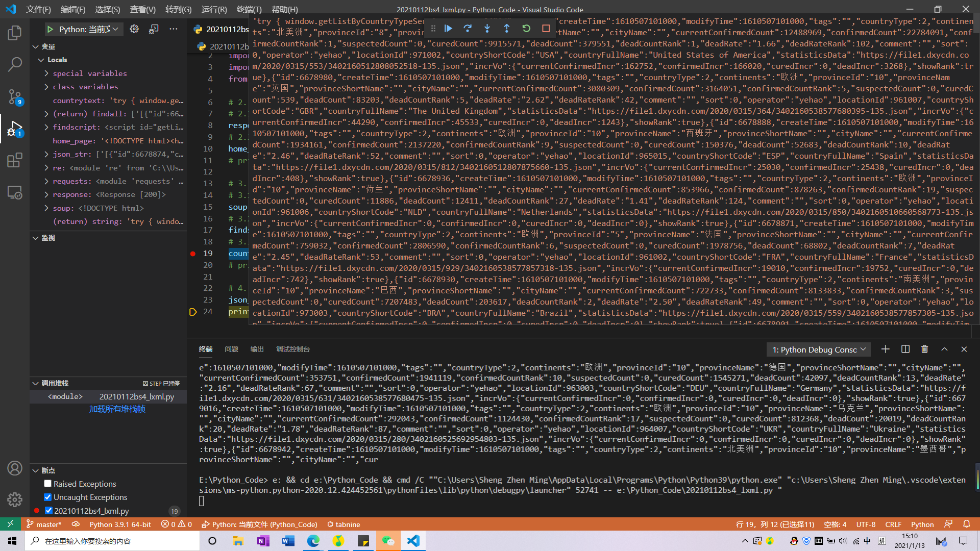
Task: Click the 加载所有堆栈帧 link
Action: click(117, 409)
